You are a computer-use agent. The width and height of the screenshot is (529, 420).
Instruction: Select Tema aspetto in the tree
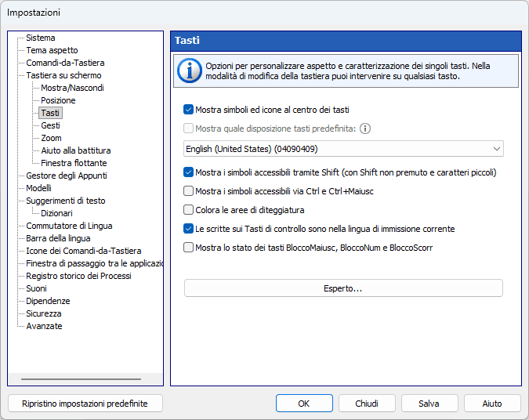pos(52,50)
